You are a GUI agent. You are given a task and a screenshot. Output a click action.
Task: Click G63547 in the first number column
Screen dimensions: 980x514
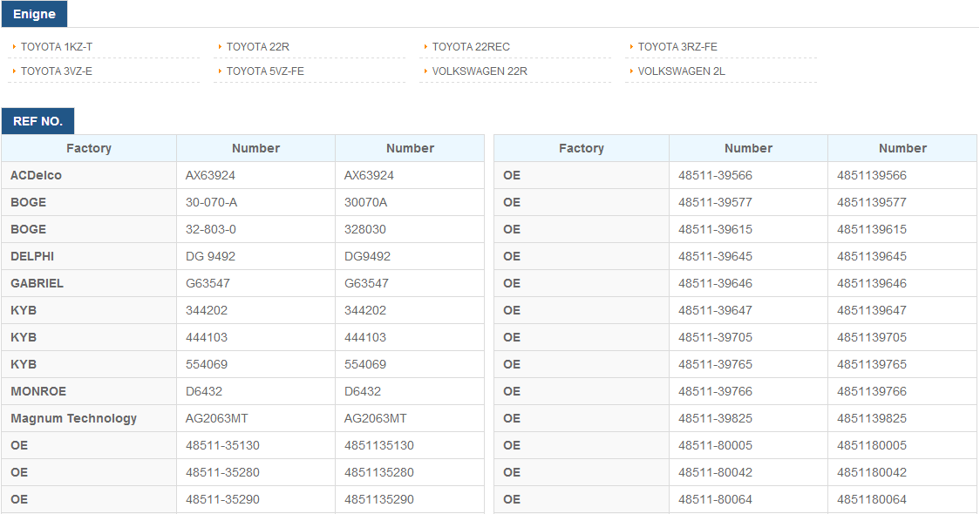pyautogui.click(x=255, y=283)
